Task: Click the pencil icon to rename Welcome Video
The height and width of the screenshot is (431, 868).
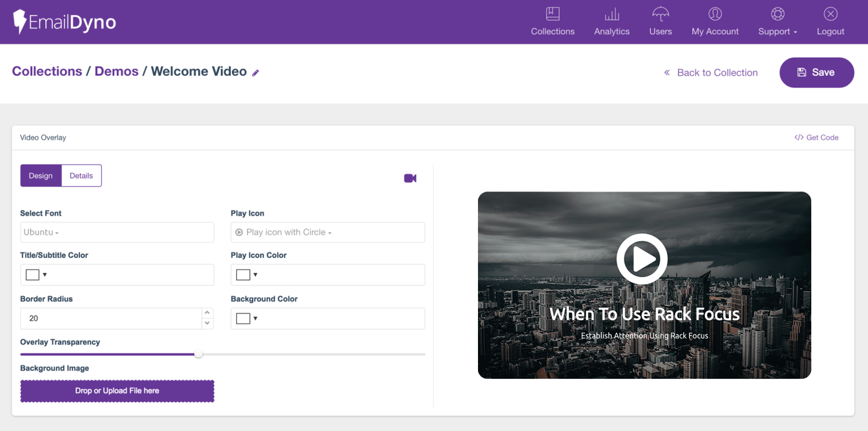Action: (x=256, y=73)
